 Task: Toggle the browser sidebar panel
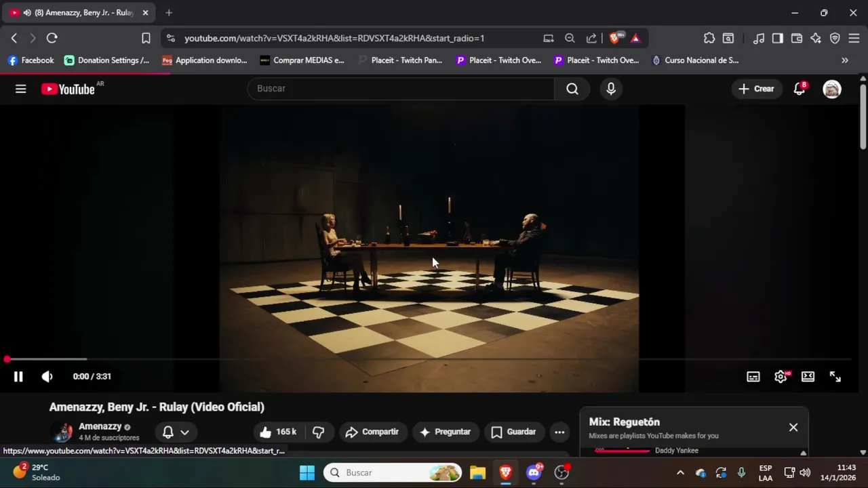(778, 39)
